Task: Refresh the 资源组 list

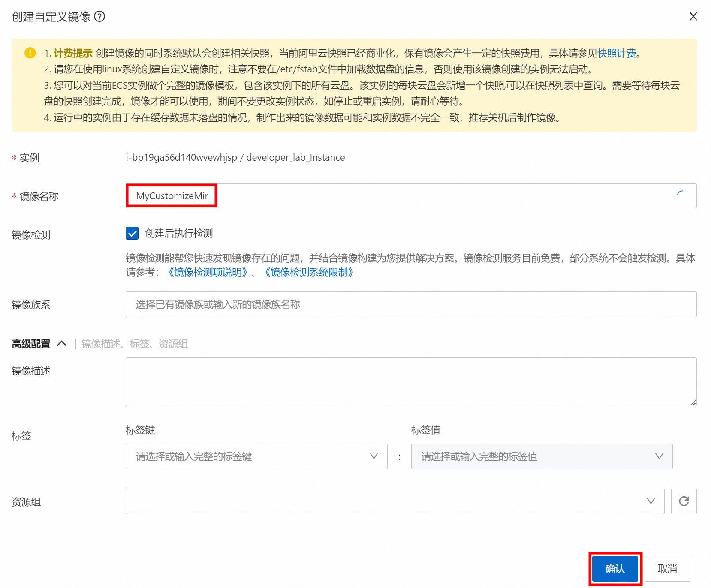Action: [684, 501]
